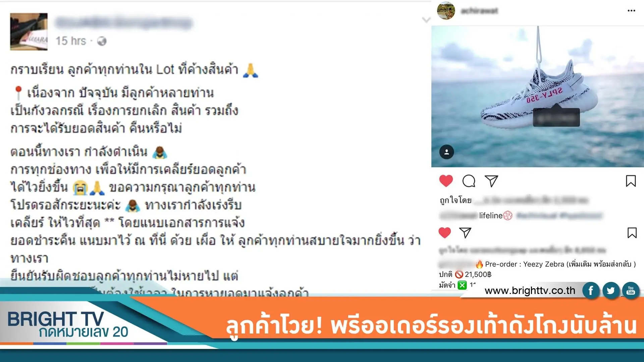Open the Facebook poster's profile picture
Viewport: 644px width, 362px height.
(29, 32)
